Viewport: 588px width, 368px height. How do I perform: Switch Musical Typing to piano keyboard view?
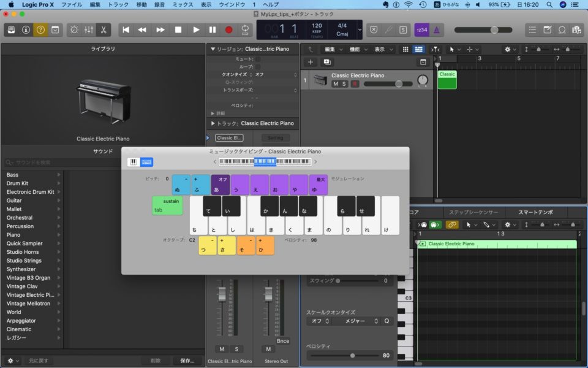133,162
